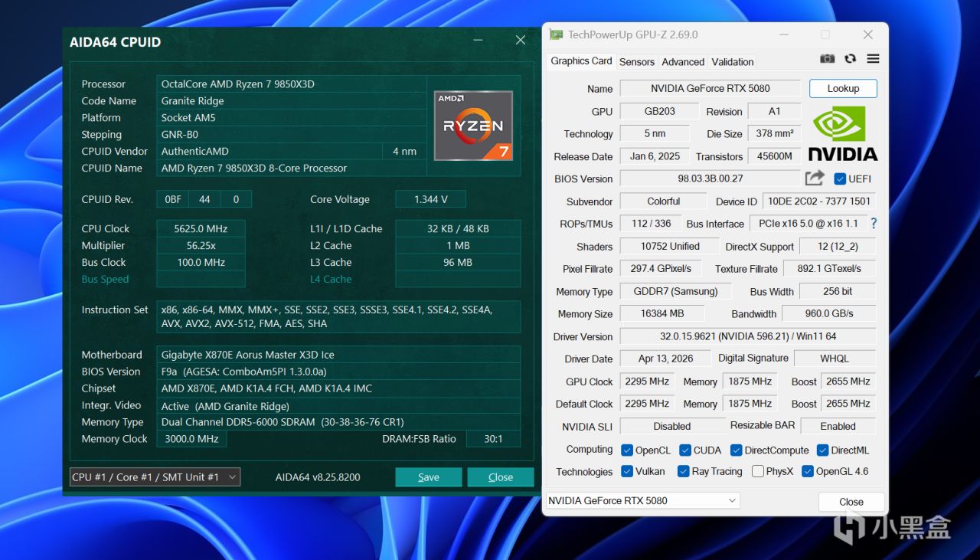Click the Die Size value 378 mm²

[x=774, y=133]
